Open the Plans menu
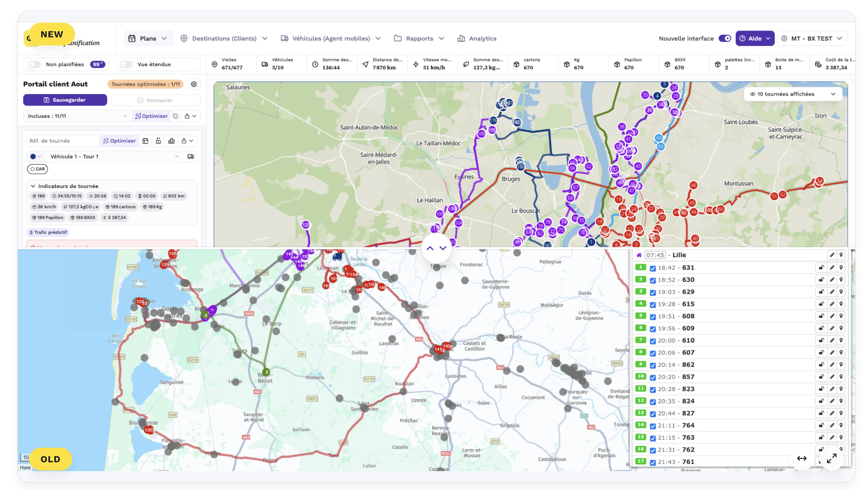868x490 pixels. pyautogui.click(x=148, y=38)
